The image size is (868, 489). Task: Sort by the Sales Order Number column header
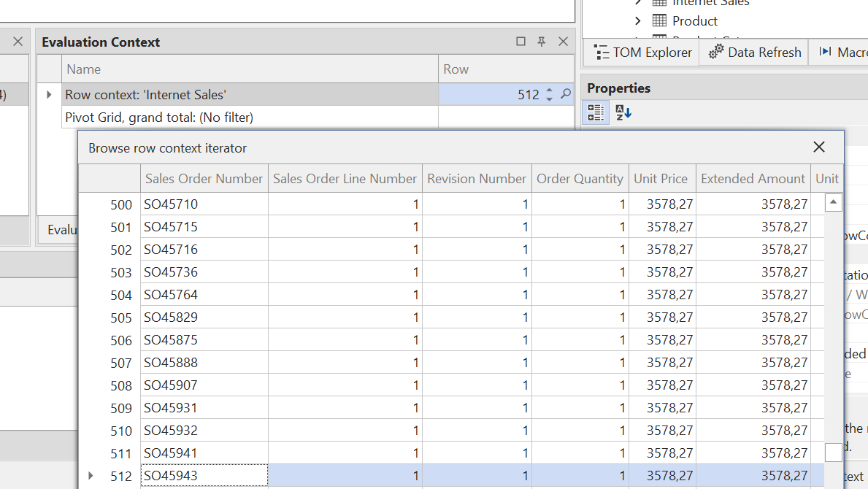[x=204, y=179]
